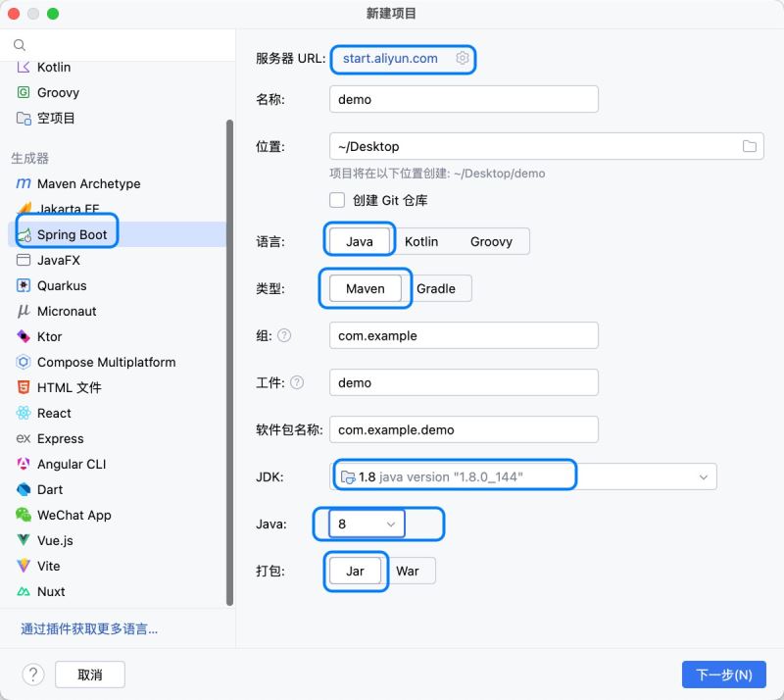Open 通过插件获取更多语言 link
The image size is (784, 700).
89,628
